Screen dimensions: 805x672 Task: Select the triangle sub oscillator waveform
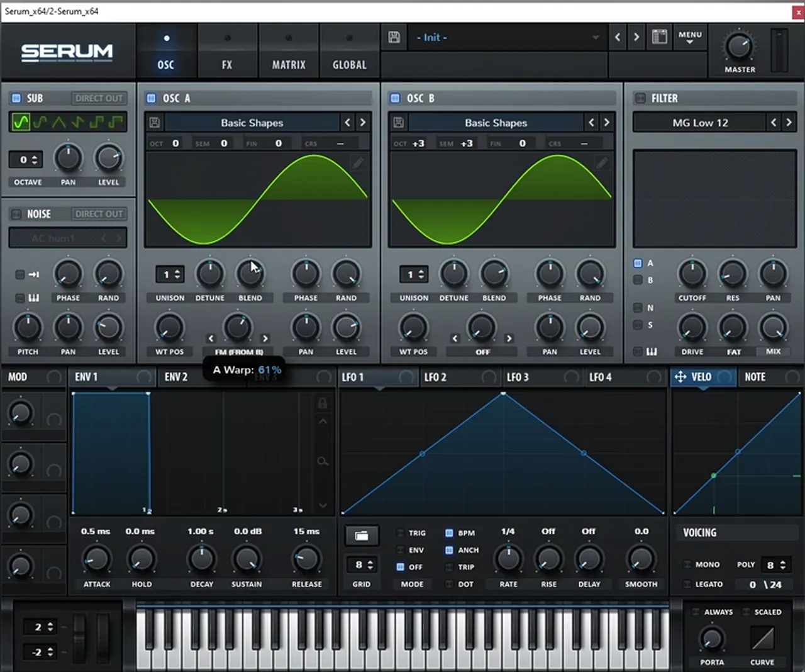point(58,121)
